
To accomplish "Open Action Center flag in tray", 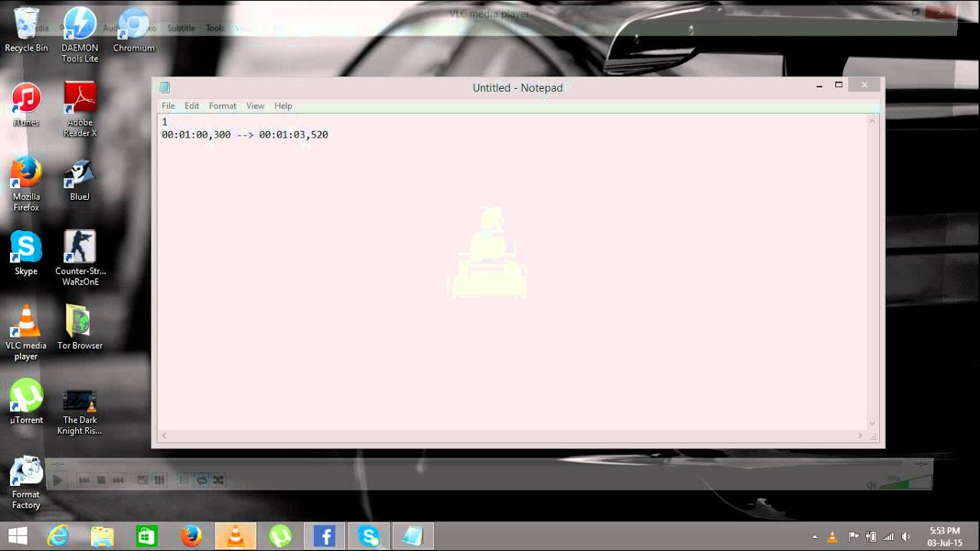I will (852, 536).
